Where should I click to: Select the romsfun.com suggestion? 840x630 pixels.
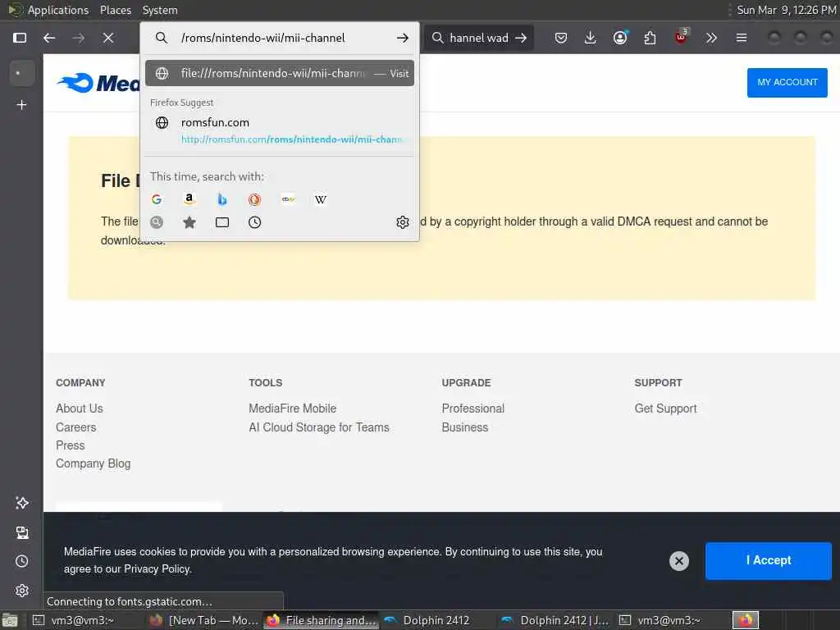coord(280,130)
